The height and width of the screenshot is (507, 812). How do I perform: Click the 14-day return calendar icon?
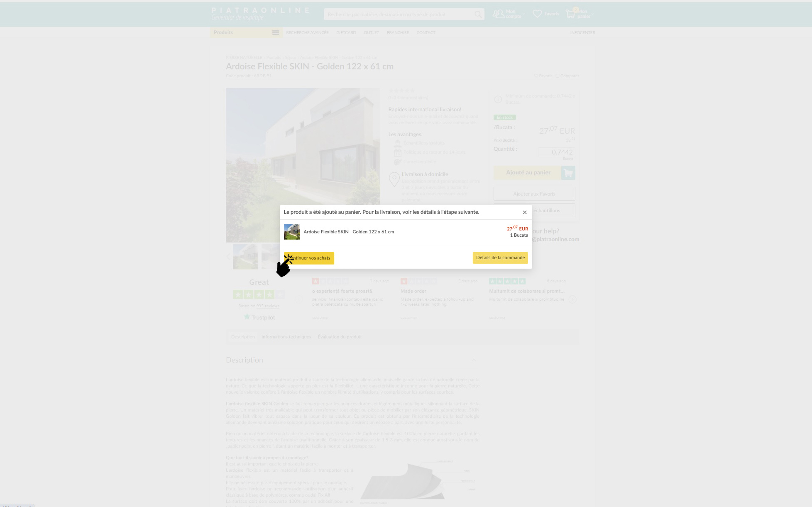(x=397, y=152)
